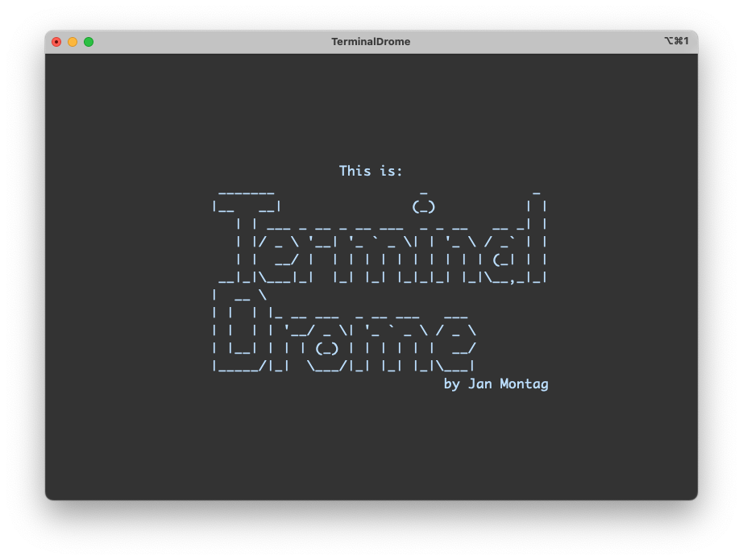Click the 'by Jan Montag' credit
This screenshot has width=743, height=560.
[x=496, y=384]
